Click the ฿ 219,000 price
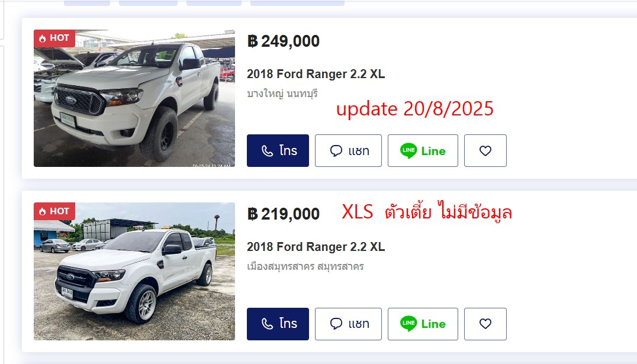Viewport: 637px width, 364px height. (x=284, y=214)
